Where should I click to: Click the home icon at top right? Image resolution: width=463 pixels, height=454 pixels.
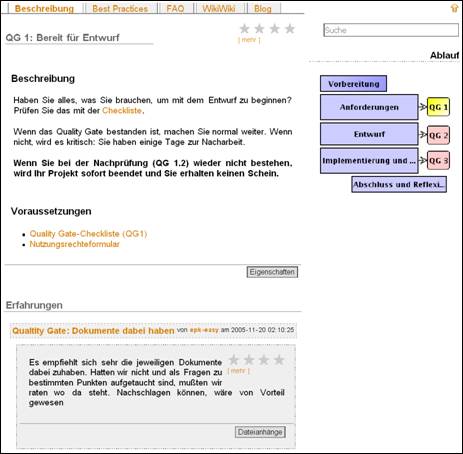tap(454, 8)
